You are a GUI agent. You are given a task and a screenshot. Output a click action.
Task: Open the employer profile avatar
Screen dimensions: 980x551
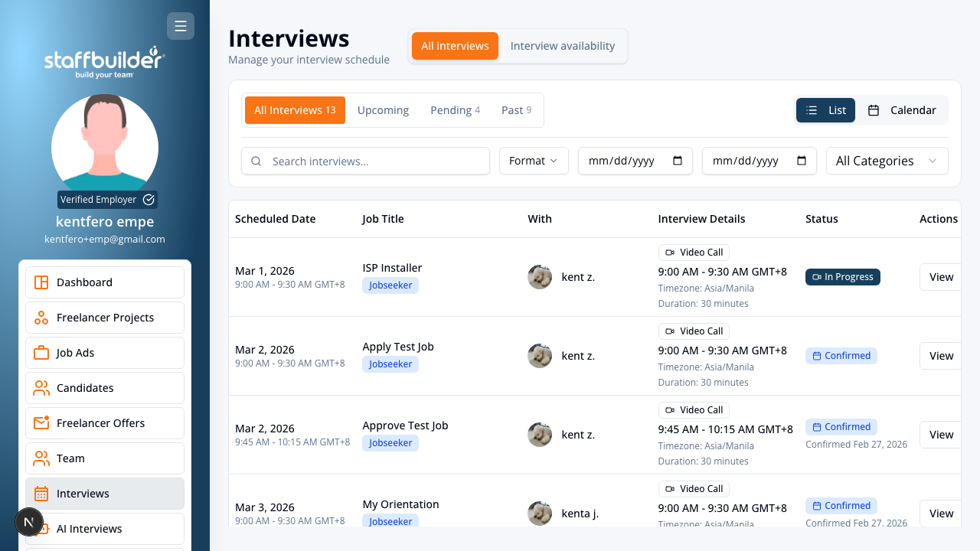[x=105, y=148]
